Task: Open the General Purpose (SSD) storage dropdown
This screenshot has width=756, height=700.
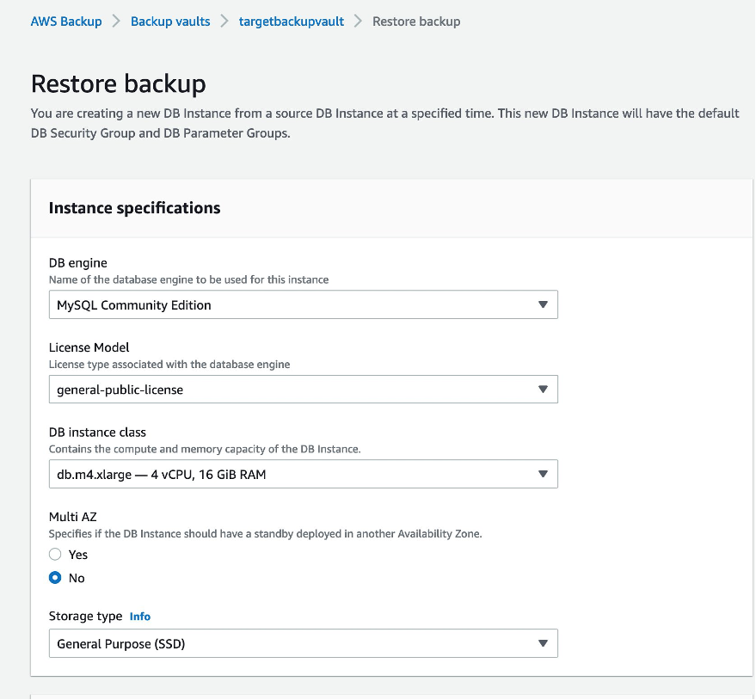Action: pyautogui.click(x=301, y=642)
